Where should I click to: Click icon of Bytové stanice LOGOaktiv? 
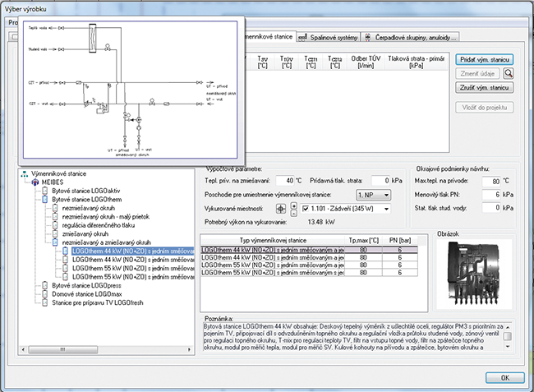tap(44, 191)
